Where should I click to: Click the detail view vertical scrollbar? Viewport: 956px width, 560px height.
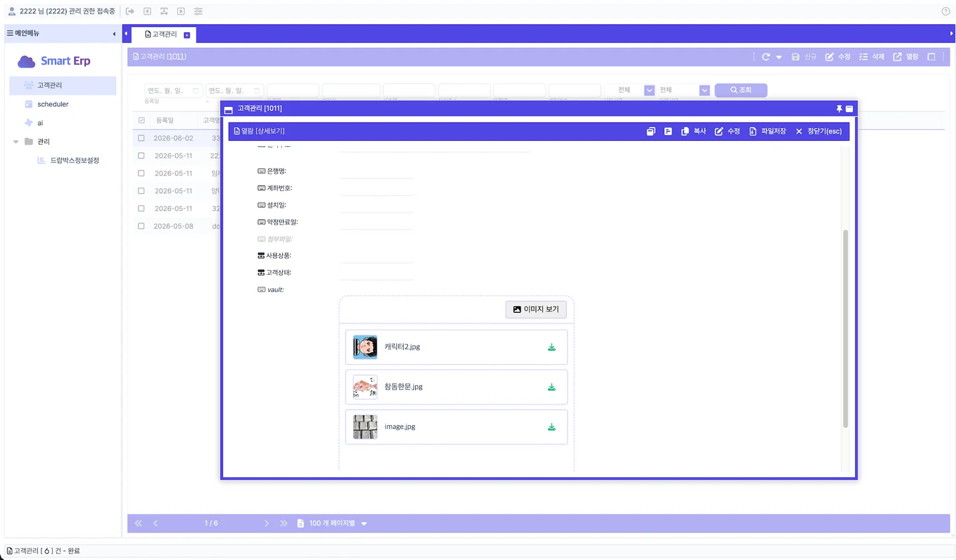point(846,329)
